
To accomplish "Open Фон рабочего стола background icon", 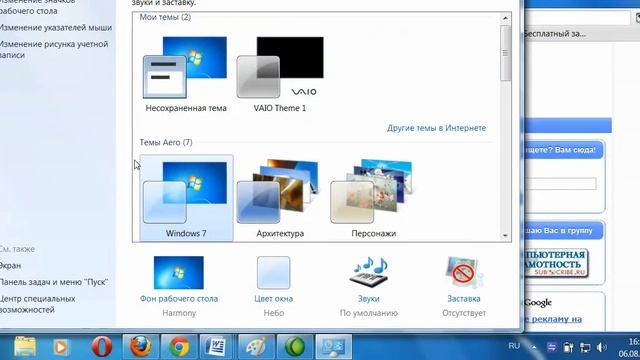I will pyautogui.click(x=179, y=272).
